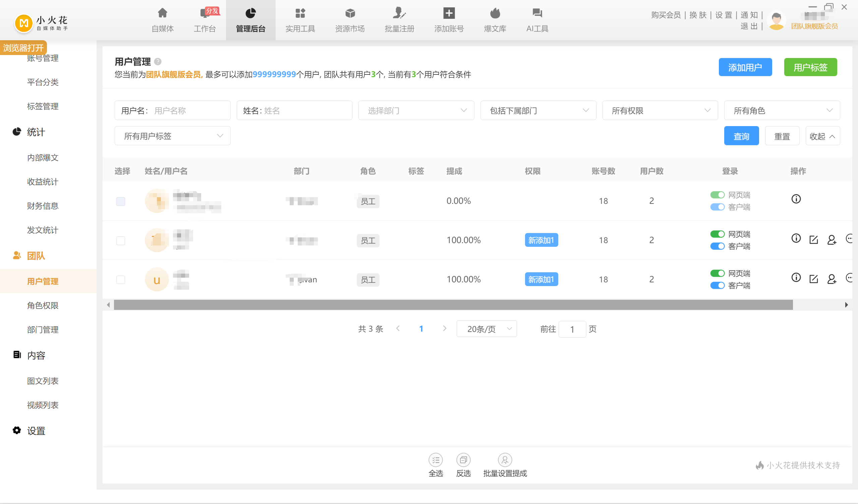Open 部门管理 in the sidebar
This screenshot has width=858, height=504.
[x=43, y=329]
